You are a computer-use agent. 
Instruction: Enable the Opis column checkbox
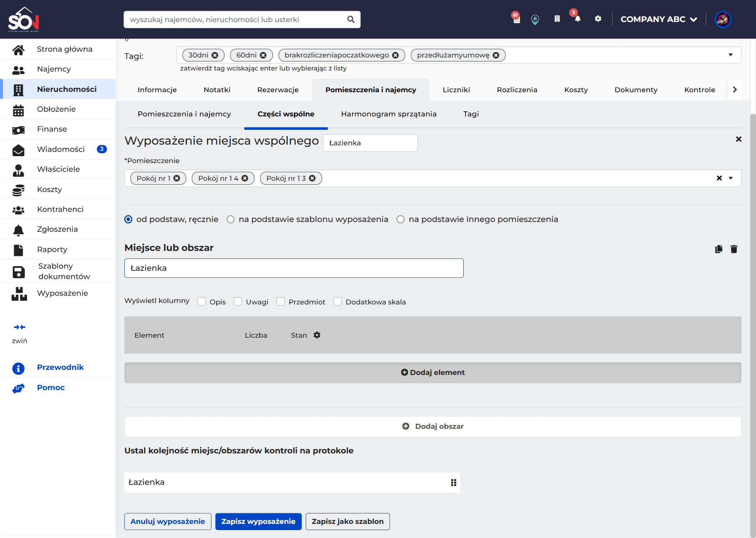[x=202, y=302]
